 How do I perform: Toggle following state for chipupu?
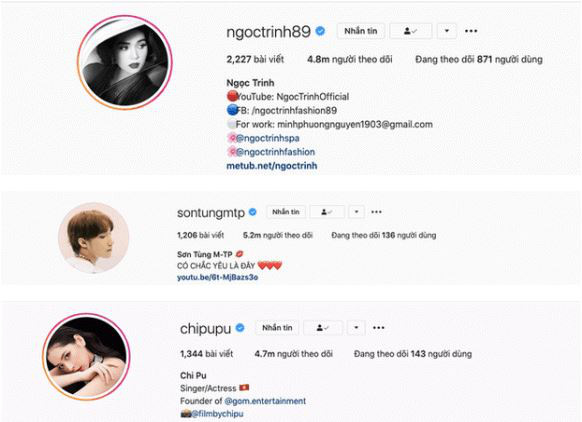[x=323, y=328]
